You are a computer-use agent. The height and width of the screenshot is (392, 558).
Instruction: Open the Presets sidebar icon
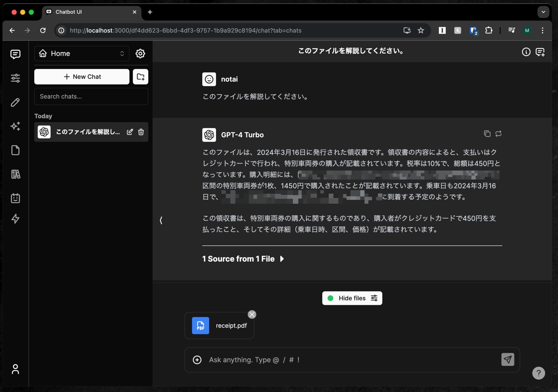tap(15, 78)
